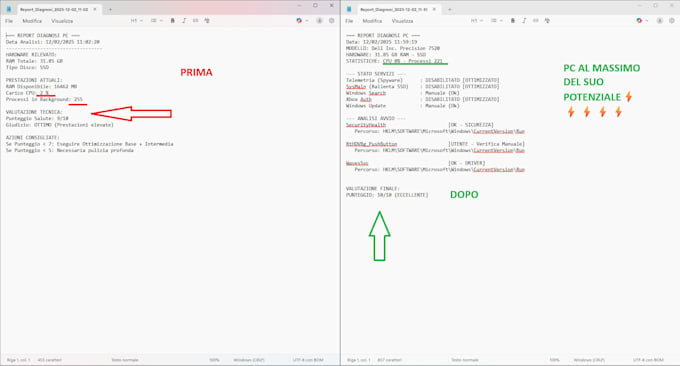680x366 pixels.
Task: Click the 'Windows Update' service line
Action: (402, 106)
